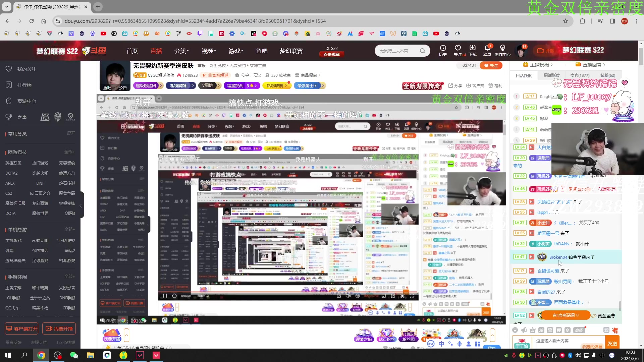Open the 王者荣耀 category link
The width and height of the screenshot is (644, 362).
click(13, 288)
